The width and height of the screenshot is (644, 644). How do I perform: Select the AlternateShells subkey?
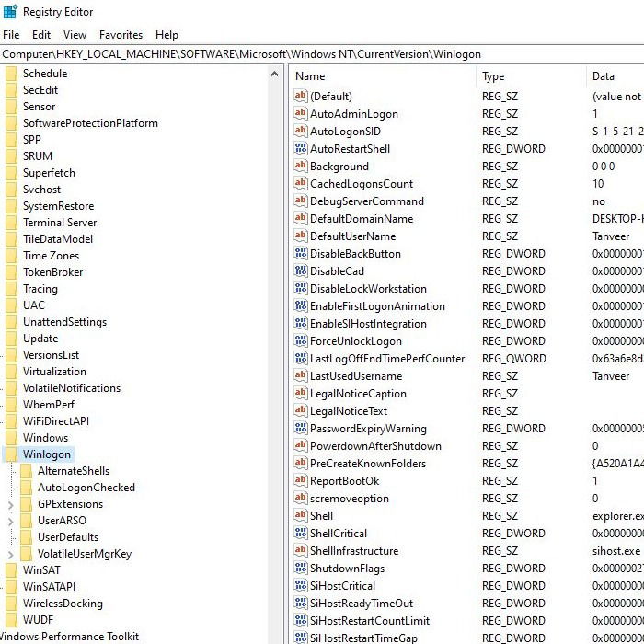coord(74,471)
